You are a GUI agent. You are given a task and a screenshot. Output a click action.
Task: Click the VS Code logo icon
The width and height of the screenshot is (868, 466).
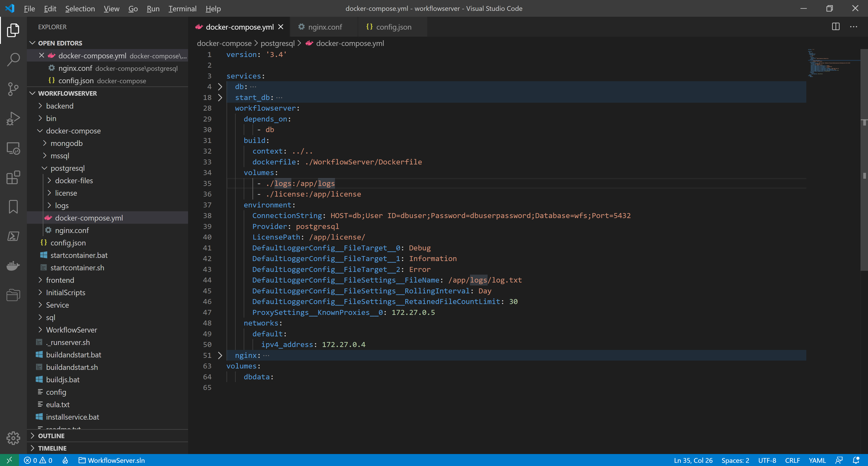pos(10,8)
